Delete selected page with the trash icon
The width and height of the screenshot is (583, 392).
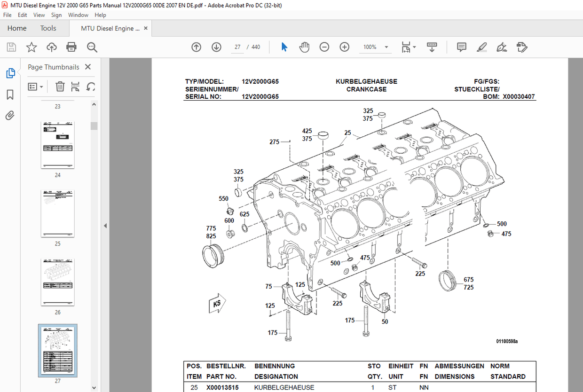pyautogui.click(x=60, y=86)
